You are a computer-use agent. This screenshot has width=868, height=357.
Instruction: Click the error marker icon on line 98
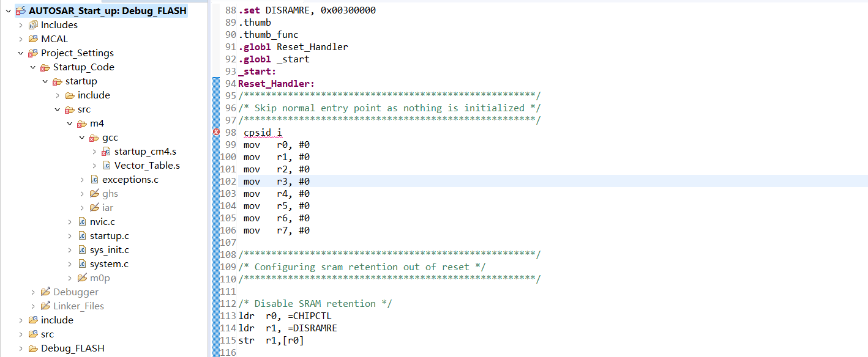click(x=216, y=132)
